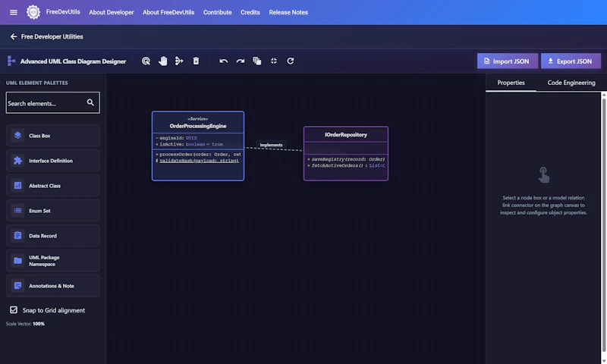
Task: Undo the last action
Action: click(x=223, y=61)
